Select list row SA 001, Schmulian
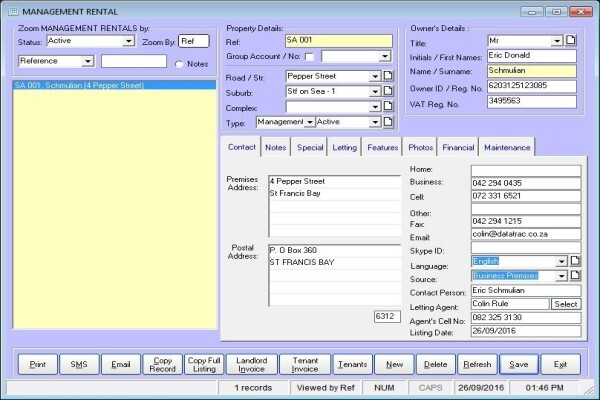Screen dimensions: 600x400 click(114, 85)
